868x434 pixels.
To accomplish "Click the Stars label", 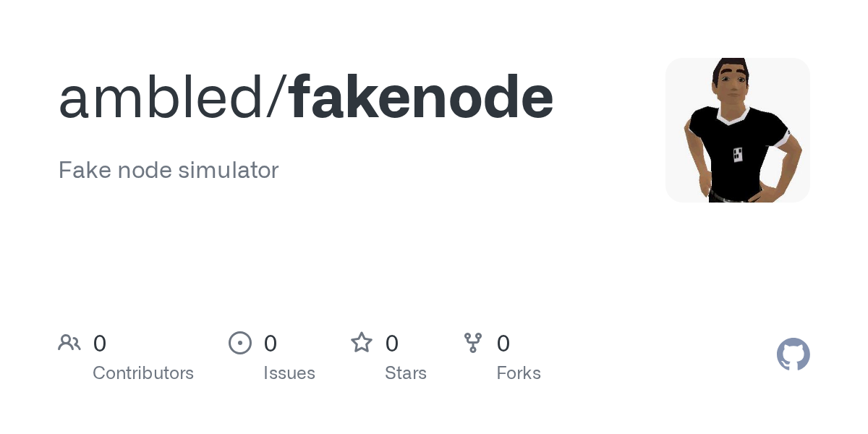I will point(406,373).
